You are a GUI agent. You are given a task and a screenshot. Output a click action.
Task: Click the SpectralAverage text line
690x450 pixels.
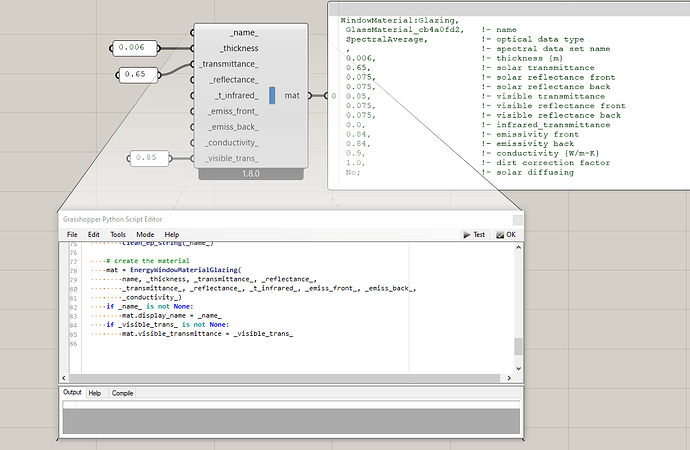point(386,40)
